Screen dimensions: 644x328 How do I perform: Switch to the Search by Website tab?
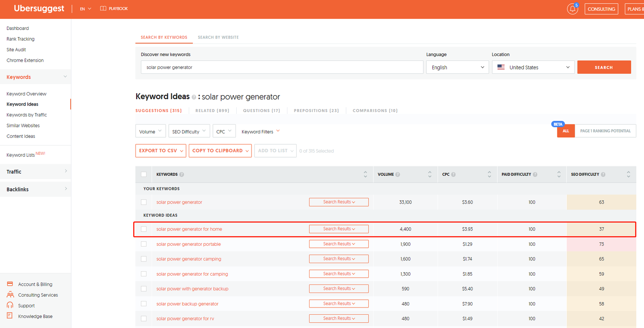(218, 37)
